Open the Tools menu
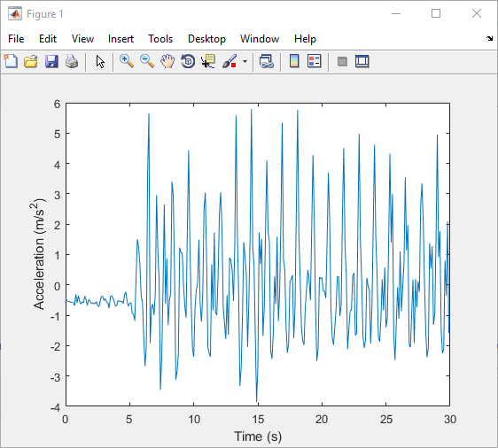 point(160,39)
